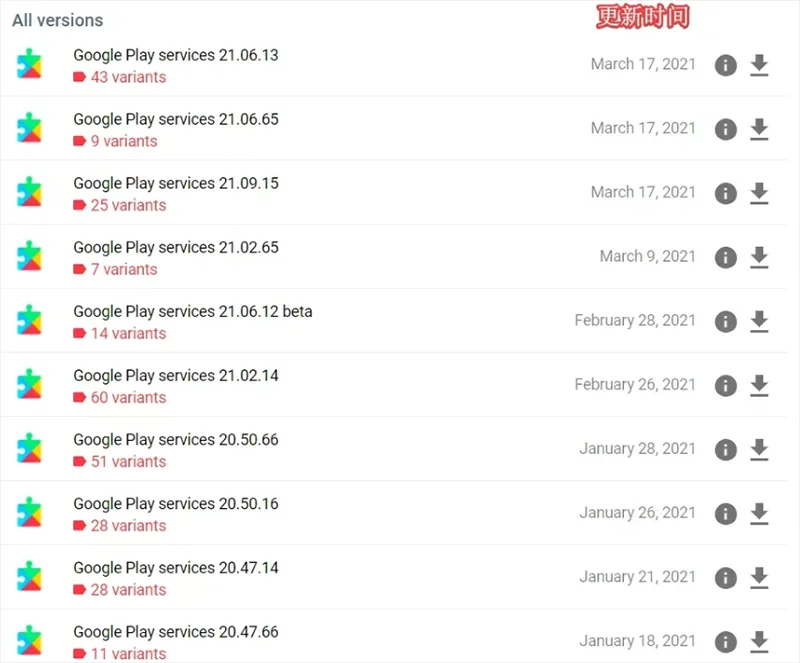Click app icon beside Google Play services 20.47.66
The height and width of the screenshot is (663, 800).
[29, 641]
